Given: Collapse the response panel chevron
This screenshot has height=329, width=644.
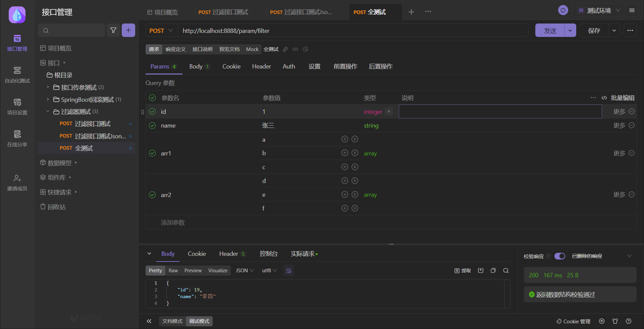Looking at the screenshot, I should (x=149, y=254).
